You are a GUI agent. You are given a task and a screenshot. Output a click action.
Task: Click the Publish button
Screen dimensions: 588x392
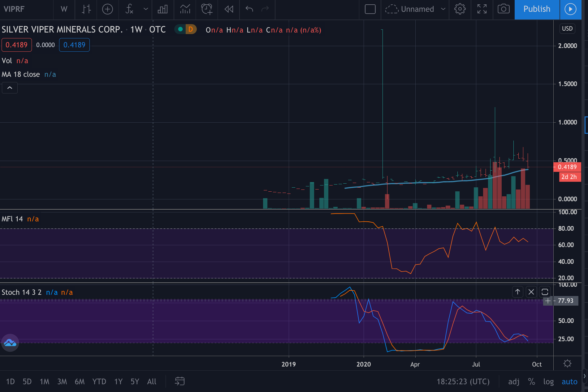(537, 9)
